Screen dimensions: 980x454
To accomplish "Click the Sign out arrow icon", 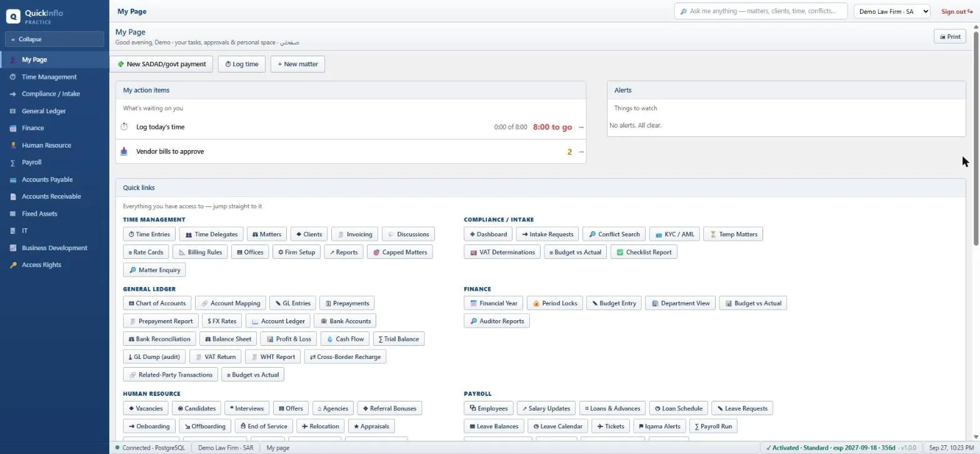I will (x=970, y=11).
